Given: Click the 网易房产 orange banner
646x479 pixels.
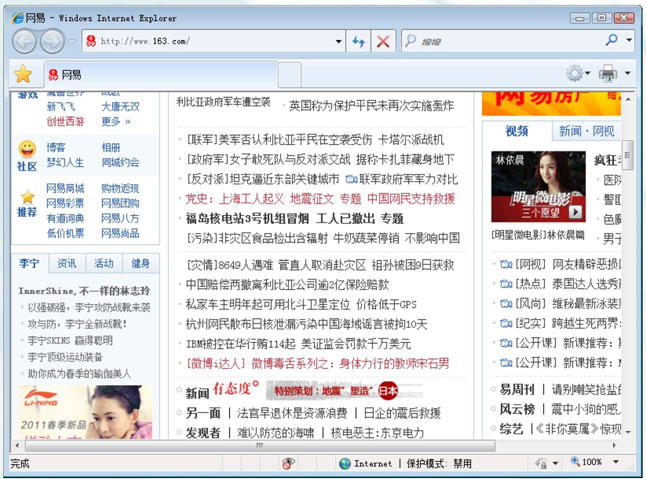Looking at the screenshot, I should pos(551,103).
